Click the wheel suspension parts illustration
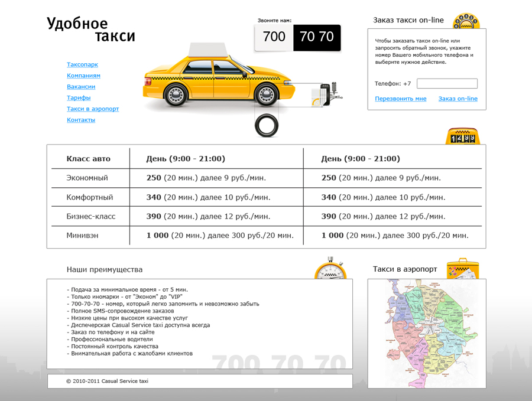Viewport: 532px width, 401px height. [x=326, y=94]
